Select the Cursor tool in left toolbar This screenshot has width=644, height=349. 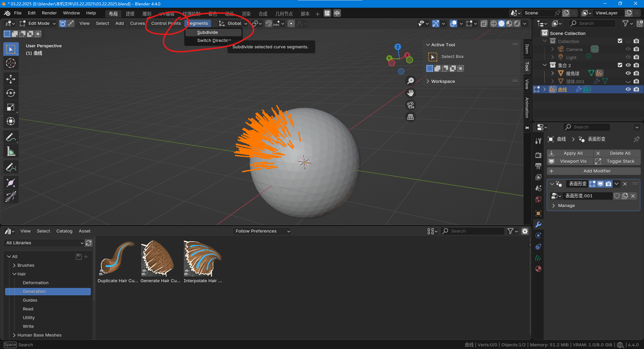[x=11, y=63]
